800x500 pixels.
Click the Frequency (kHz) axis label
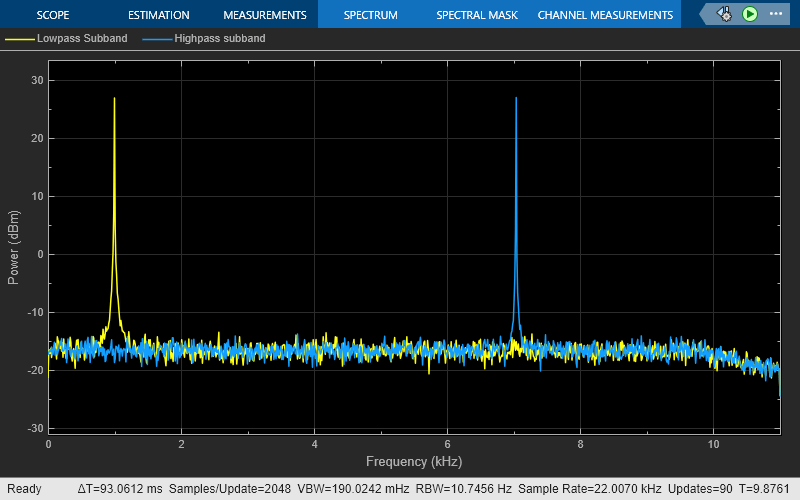[x=414, y=462]
